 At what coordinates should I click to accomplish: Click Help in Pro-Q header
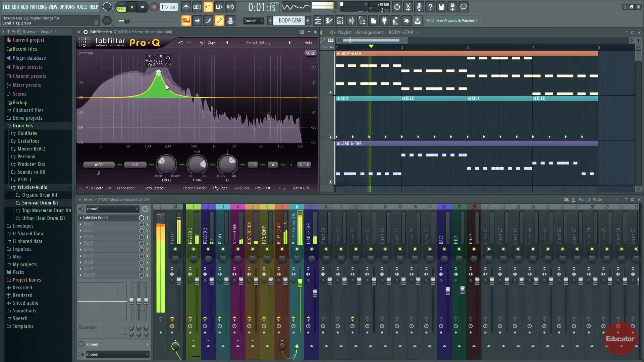click(308, 43)
